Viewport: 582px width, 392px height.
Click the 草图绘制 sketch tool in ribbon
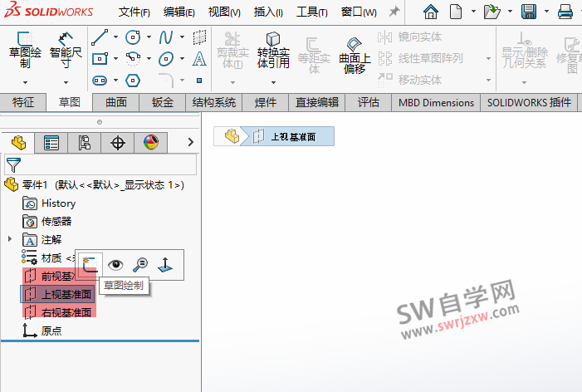click(x=25, y=50)
